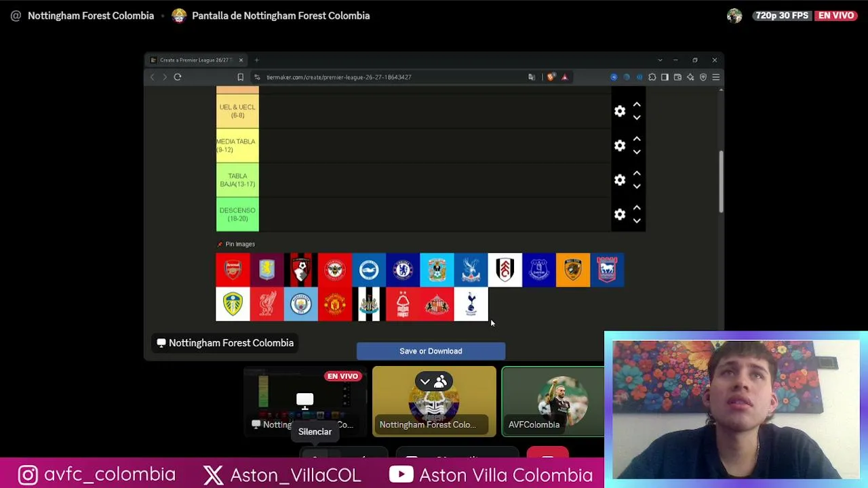Select the Create a Premier League 26/27 tab
Viewport: 868px width, 488px height.
click(x=197, y=60)
